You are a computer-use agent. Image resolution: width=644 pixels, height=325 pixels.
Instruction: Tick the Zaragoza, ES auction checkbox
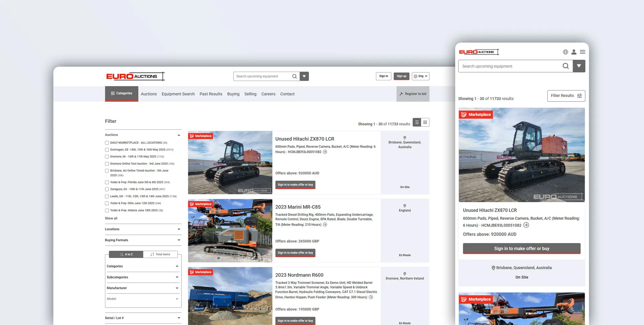[x=107, y=189]
